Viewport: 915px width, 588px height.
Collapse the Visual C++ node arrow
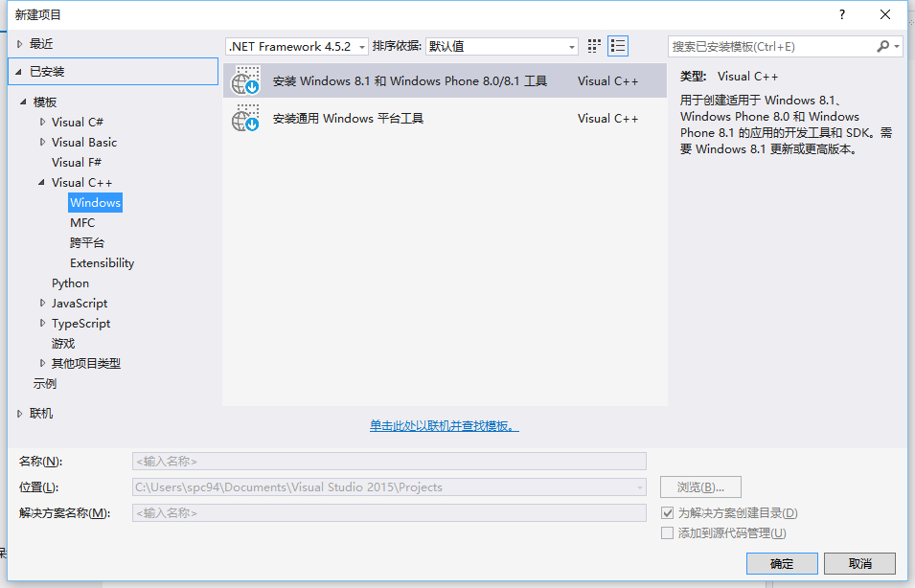[41, 183]
